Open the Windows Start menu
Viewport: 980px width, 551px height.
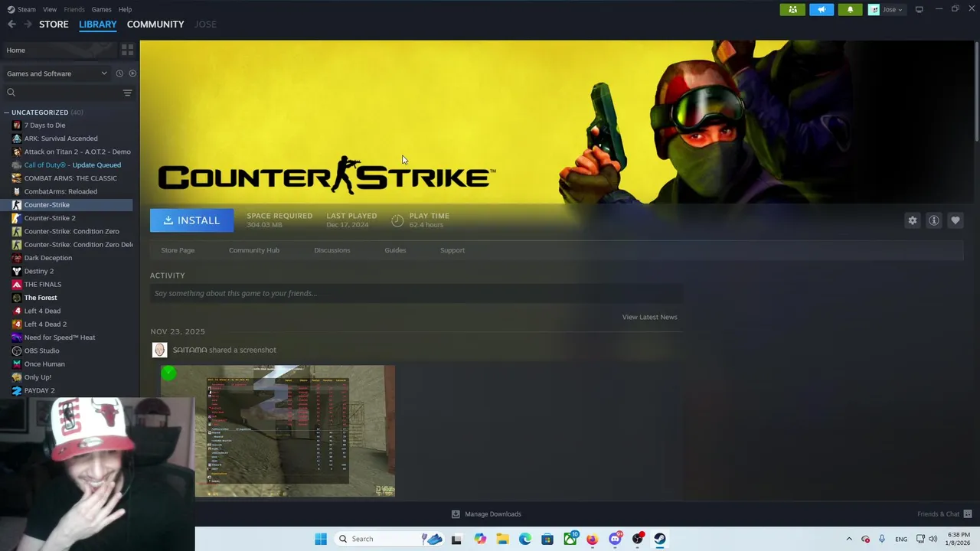pos(321,539)
